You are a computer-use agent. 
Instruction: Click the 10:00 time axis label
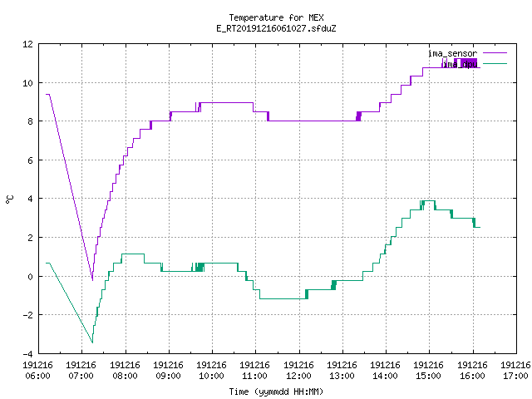click(x=211, y=376)
